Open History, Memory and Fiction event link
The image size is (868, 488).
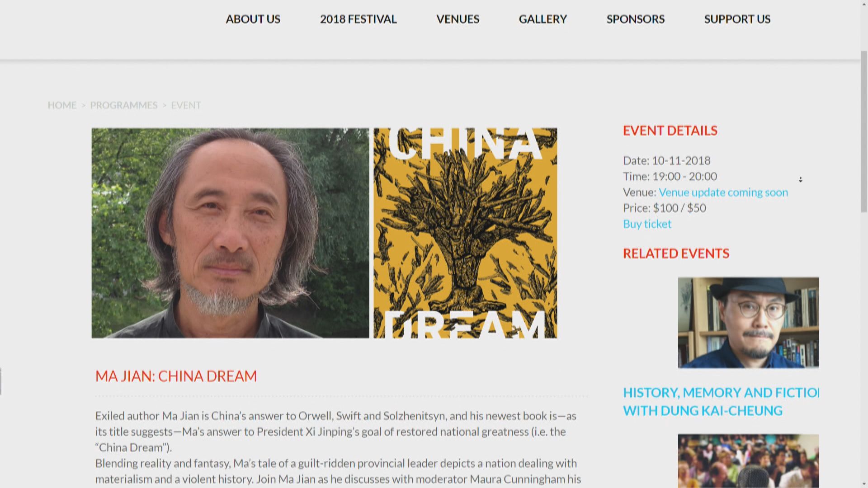[x=721, y=401]
